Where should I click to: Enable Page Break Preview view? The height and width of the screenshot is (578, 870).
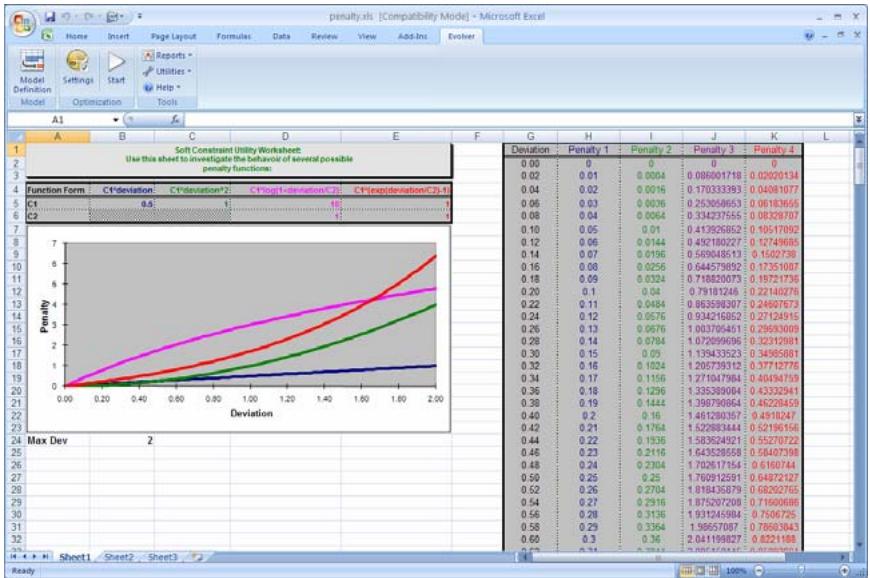point(713,568)
